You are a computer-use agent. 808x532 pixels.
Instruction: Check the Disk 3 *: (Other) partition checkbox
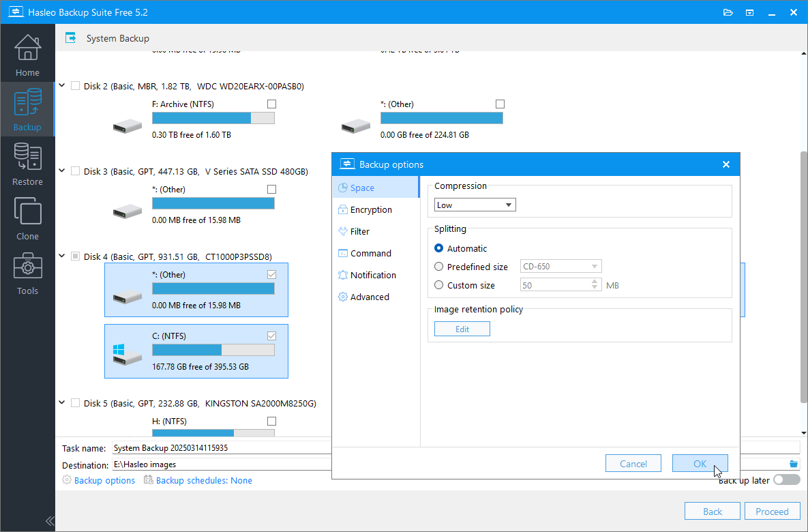pos(271,189)
